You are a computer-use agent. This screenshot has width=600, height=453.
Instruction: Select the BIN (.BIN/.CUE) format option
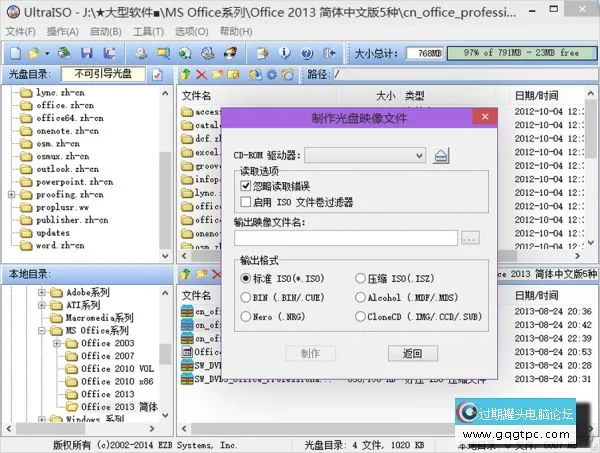tap(246, 297)
